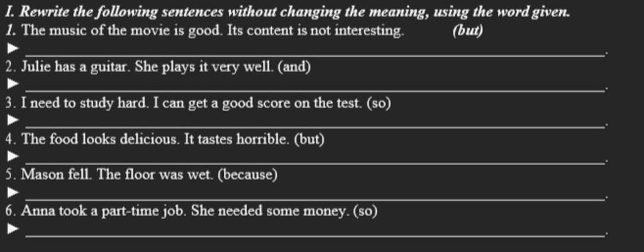The height and width of the screenshot is (252, 644).
Task: Click the (but) hint after 'tastes horrible'
Action: (309, 140)
